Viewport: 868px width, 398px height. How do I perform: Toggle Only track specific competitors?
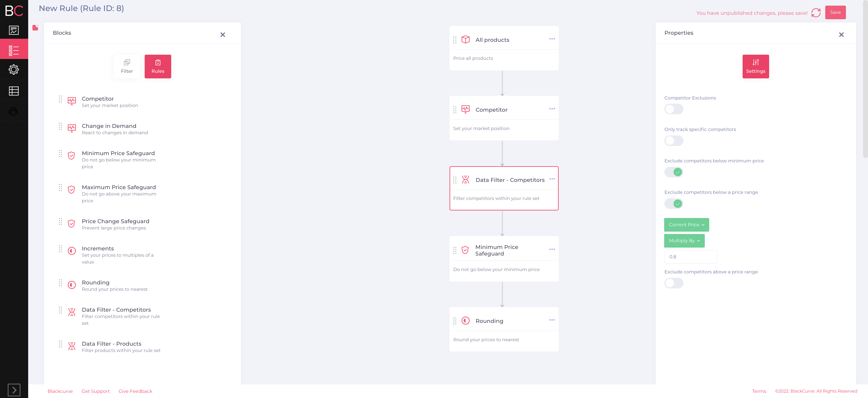point(674,141)
